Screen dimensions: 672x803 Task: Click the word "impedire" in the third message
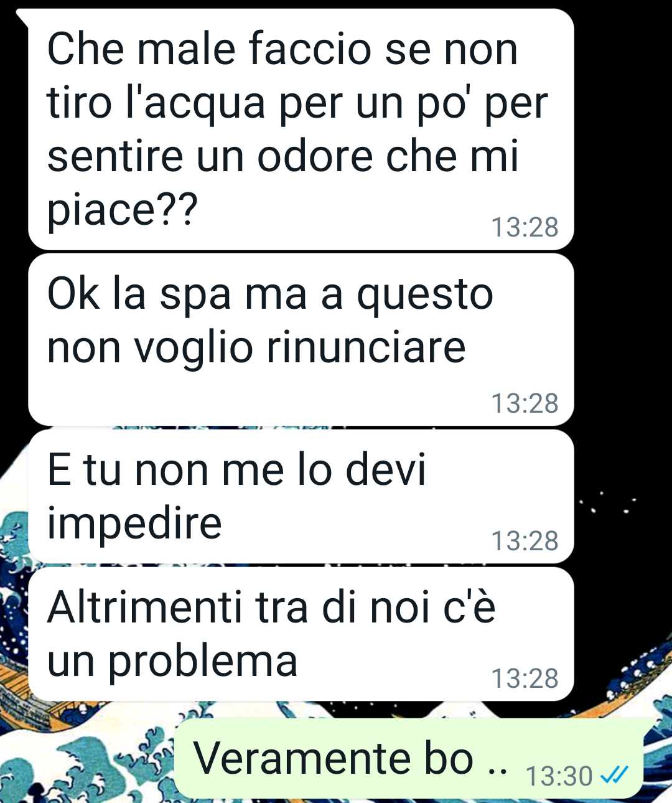click(x=135, y=524)
